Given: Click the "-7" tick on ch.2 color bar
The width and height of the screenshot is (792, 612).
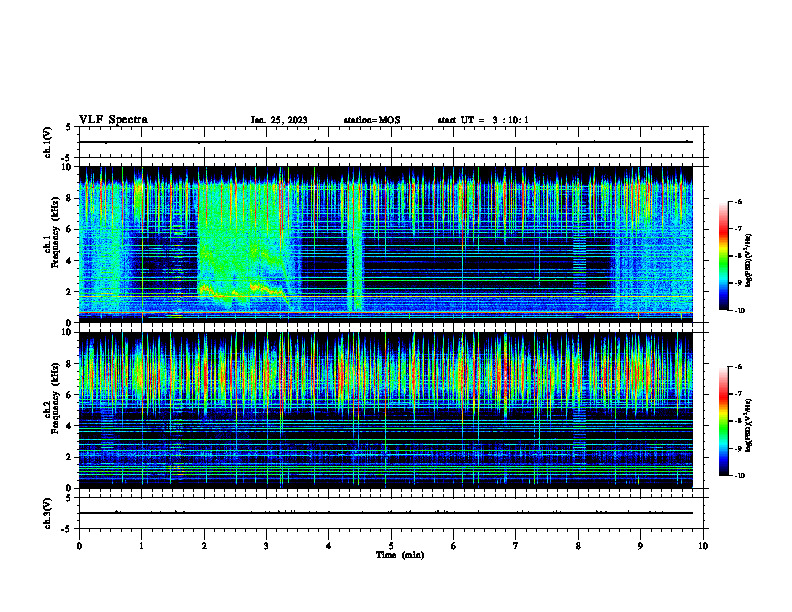Looking at the screenshot, I should point(738,394).
